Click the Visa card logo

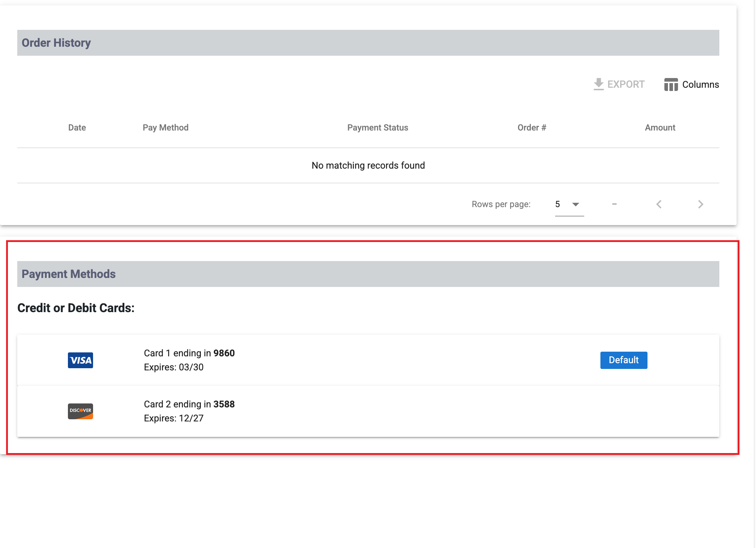pos(80,360)
